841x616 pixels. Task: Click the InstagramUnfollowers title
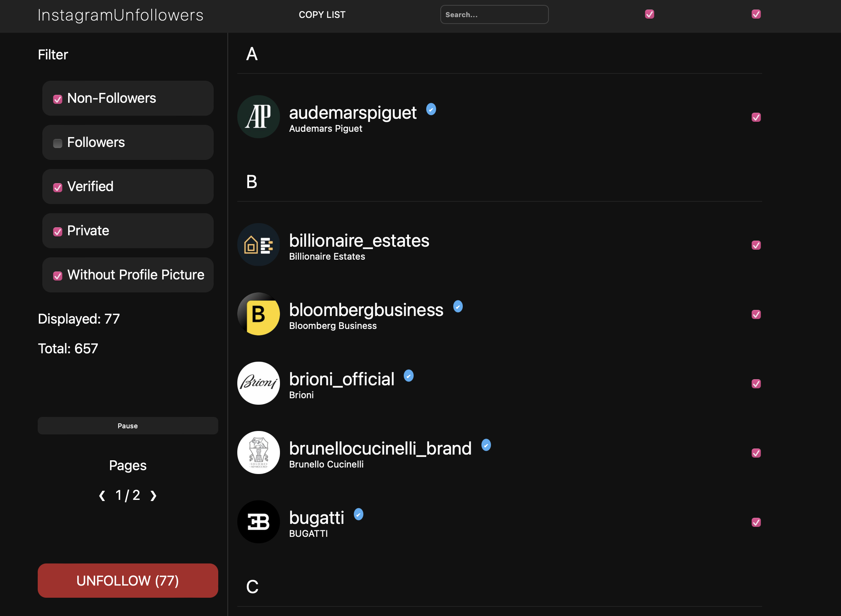tap(120, 15)
